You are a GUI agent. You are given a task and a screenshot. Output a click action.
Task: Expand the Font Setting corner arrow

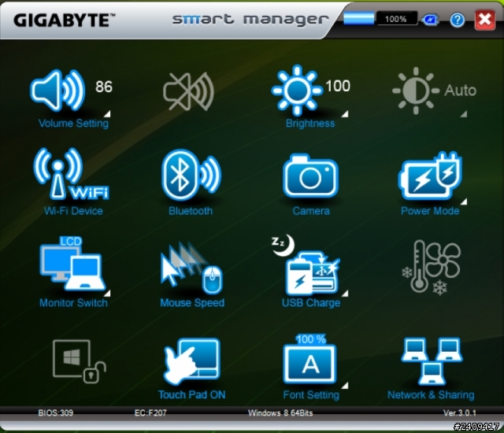[x=345, y=385]
